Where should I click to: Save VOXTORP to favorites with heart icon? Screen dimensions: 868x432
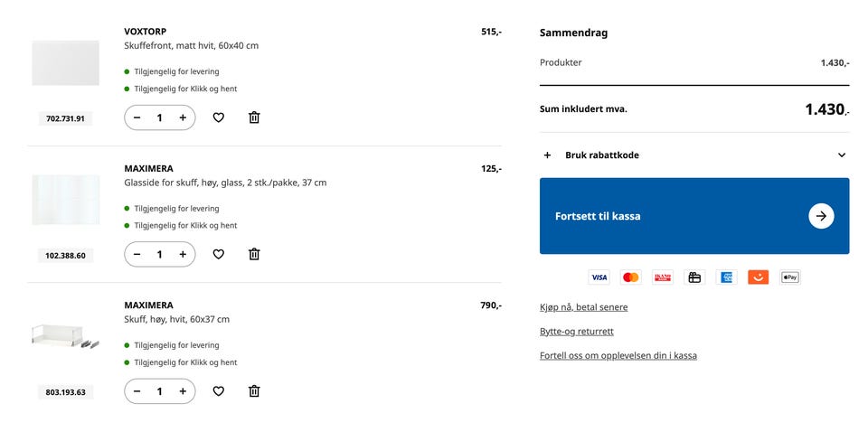[x=218, y=117]
